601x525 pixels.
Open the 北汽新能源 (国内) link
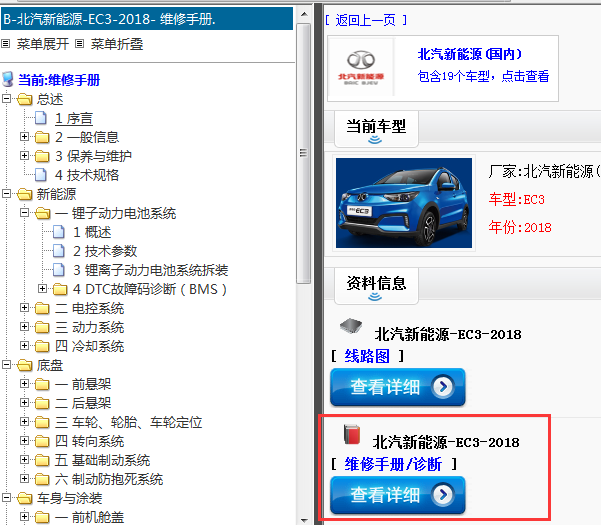[470, 54]
